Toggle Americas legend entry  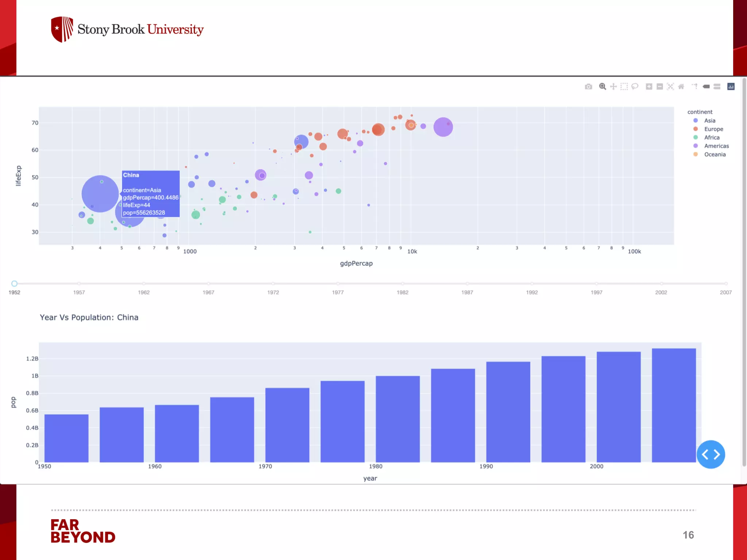[x=716, y=146]
